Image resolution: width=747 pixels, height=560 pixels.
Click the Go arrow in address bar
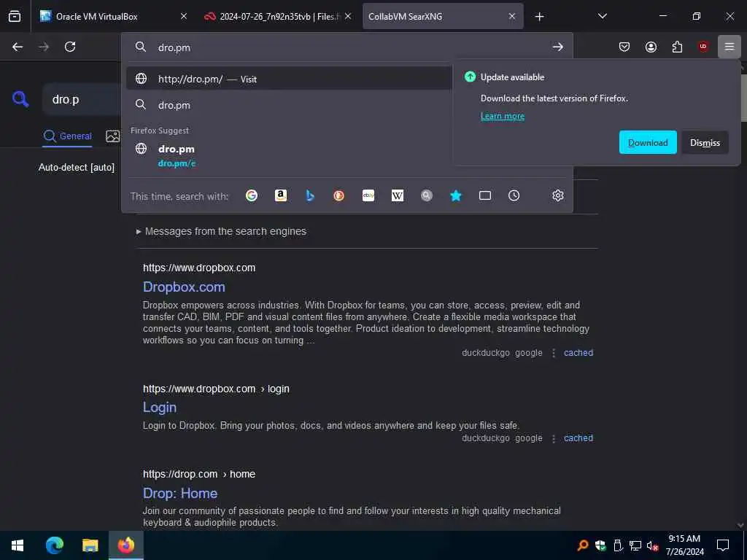(557, 47)
